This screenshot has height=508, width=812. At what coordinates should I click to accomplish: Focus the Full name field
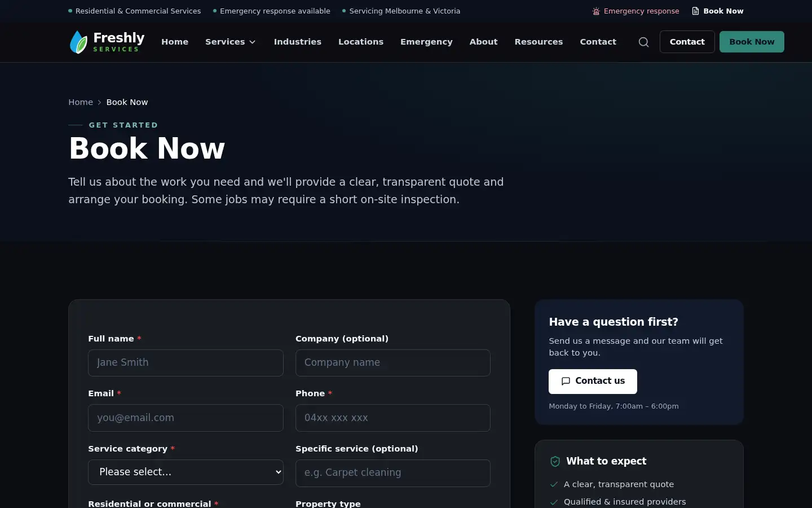pos(186,363)
